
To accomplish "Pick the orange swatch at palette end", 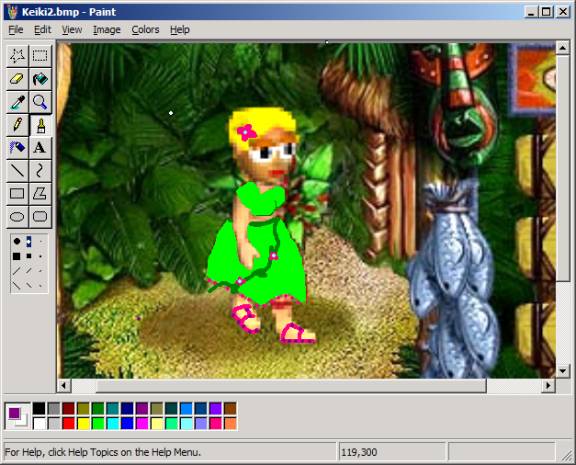I will pos(230,423).
